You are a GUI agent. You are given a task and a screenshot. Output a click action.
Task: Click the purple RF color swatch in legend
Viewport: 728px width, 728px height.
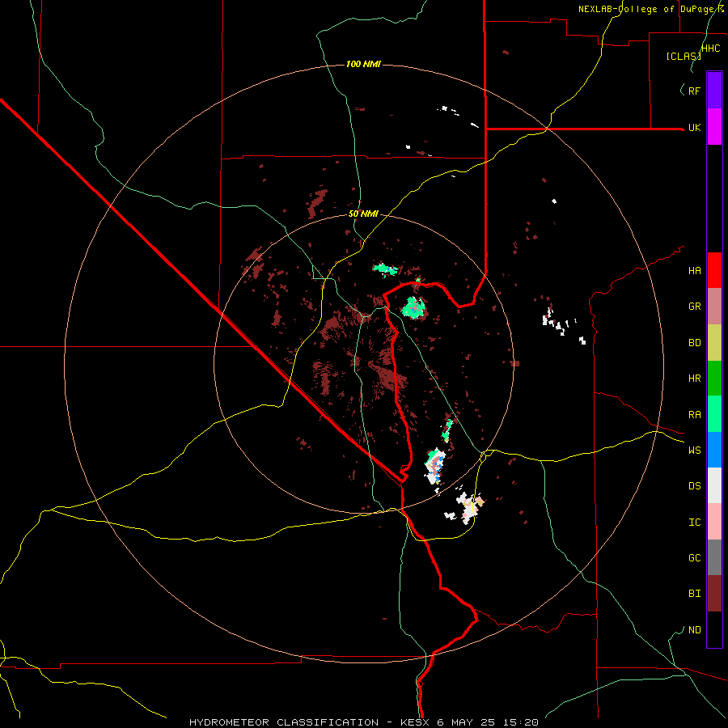(714, 91)
